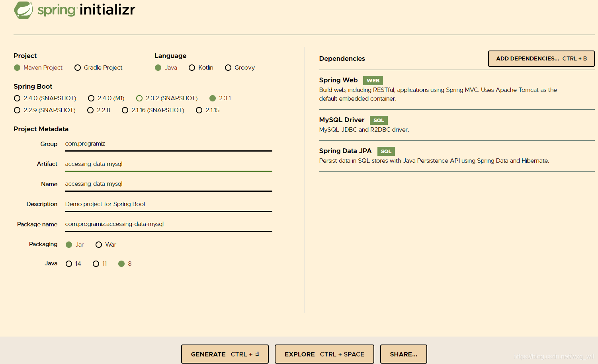Click the WEB tag badge

point(373,80)
